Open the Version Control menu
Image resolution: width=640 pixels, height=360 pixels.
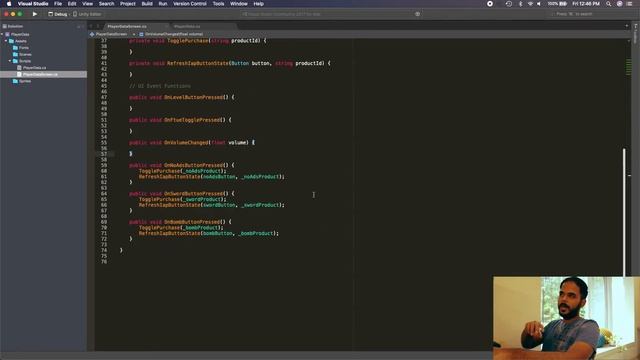tap(190, 4)
